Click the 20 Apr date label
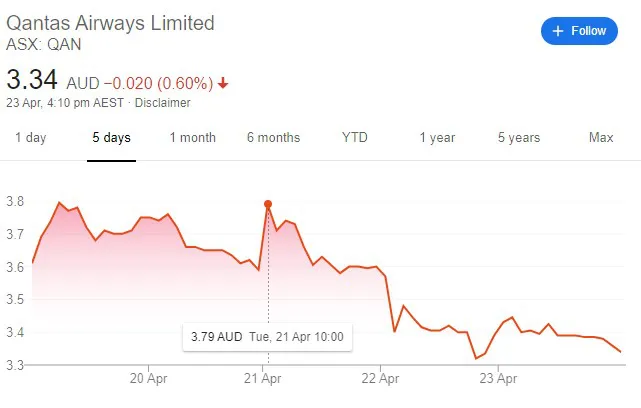The width and height of the screenshot is (641, 408). [147, 379]
